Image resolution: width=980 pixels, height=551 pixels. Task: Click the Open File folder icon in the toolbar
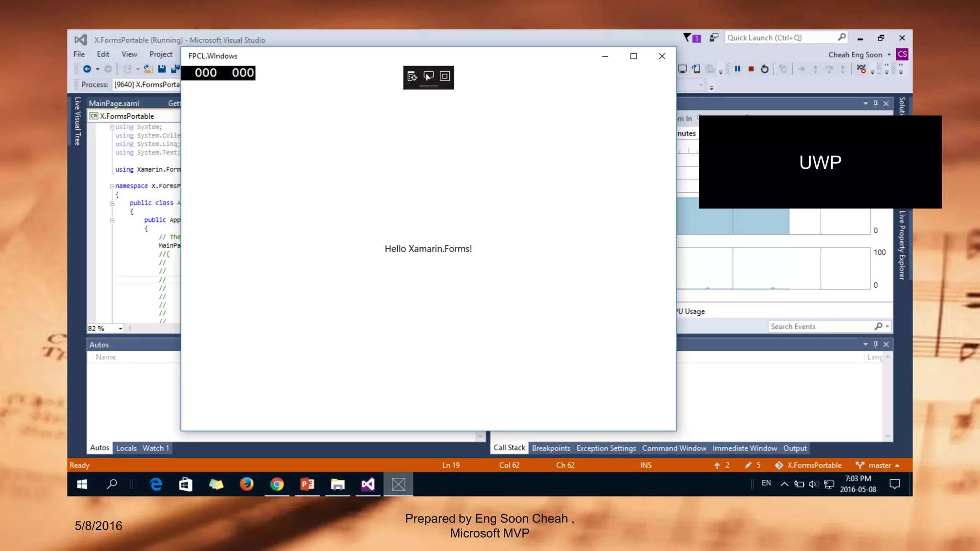coord(148,69)
